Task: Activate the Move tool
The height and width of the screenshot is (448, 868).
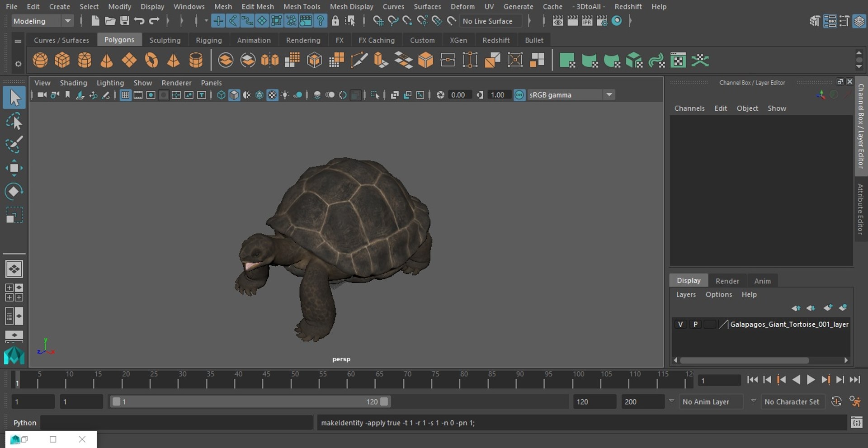Action: (x=14, y=168)
